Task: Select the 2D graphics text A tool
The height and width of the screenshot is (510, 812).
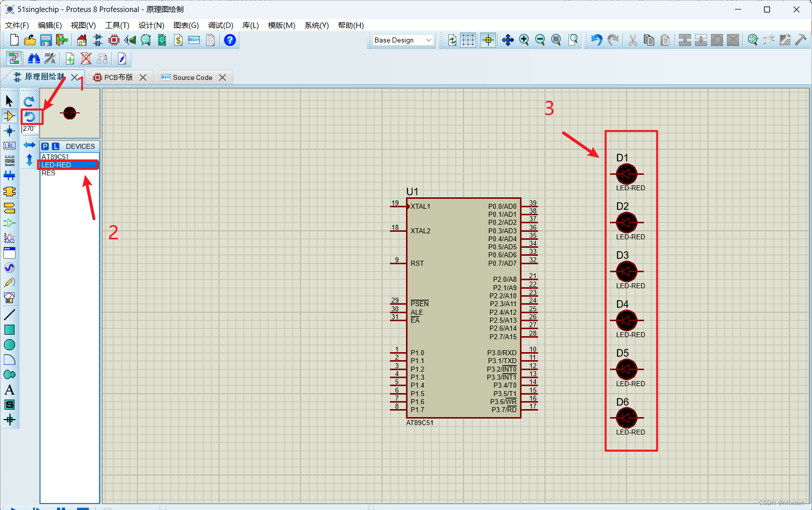Action: click(9, 390)
